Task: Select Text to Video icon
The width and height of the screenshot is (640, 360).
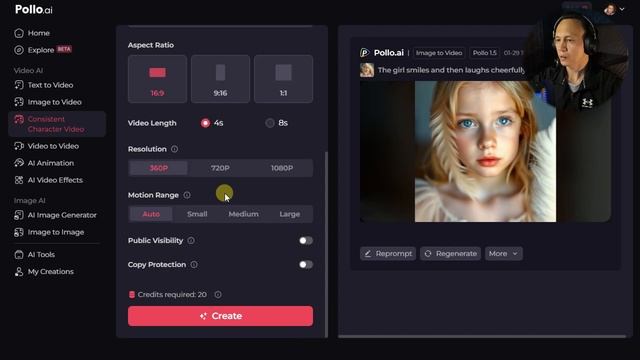Action: [19, 85]
